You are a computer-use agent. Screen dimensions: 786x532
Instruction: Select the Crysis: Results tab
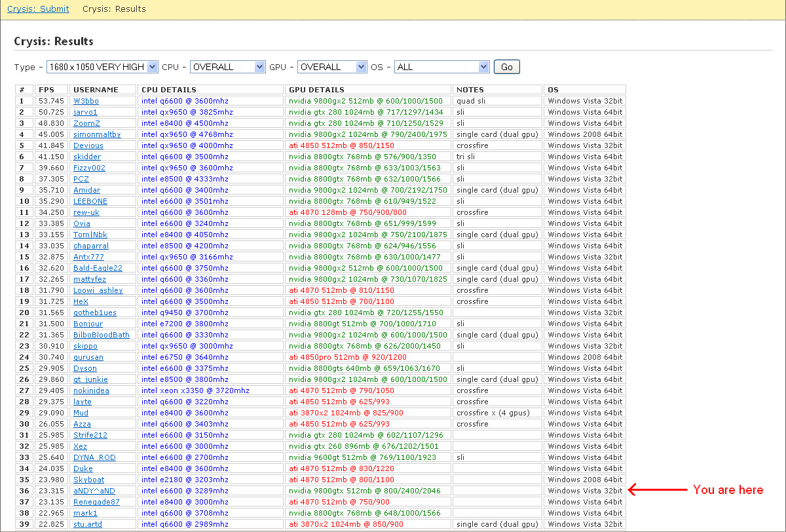pyautogui.click(x=114, y=9)
